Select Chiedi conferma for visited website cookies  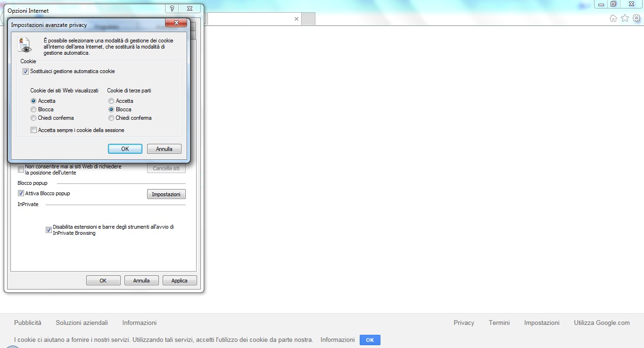point(33,118)
